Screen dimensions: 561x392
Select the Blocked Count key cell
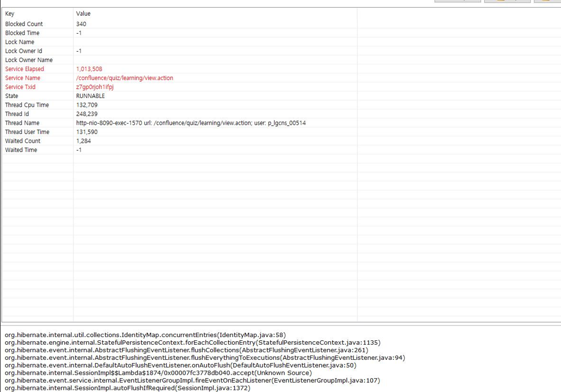pos(24,24)
